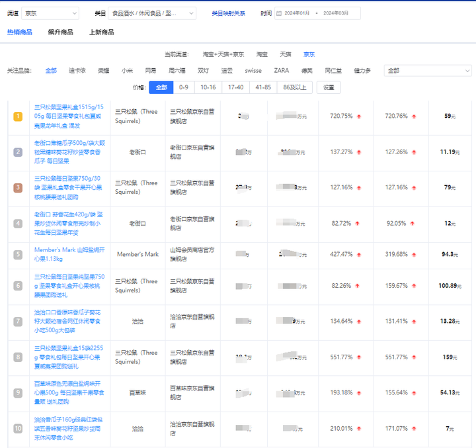Select the 全部 price range
Screen dimensions: 476x448
(161, 87)
